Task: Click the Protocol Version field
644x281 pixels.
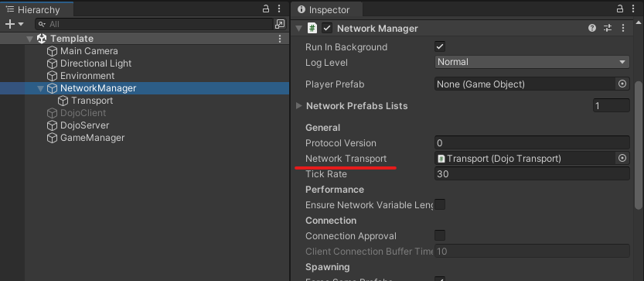Action: pos(532,142)
